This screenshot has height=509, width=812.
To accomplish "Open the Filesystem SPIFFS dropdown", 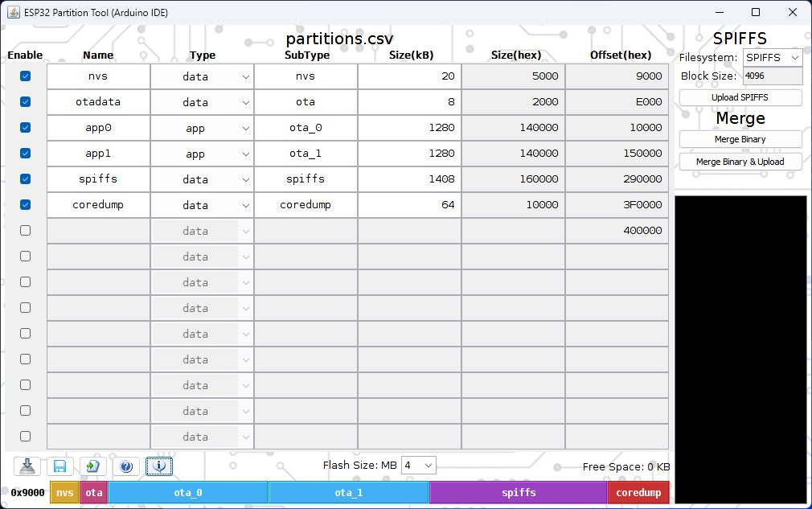I will coord(773,57).
